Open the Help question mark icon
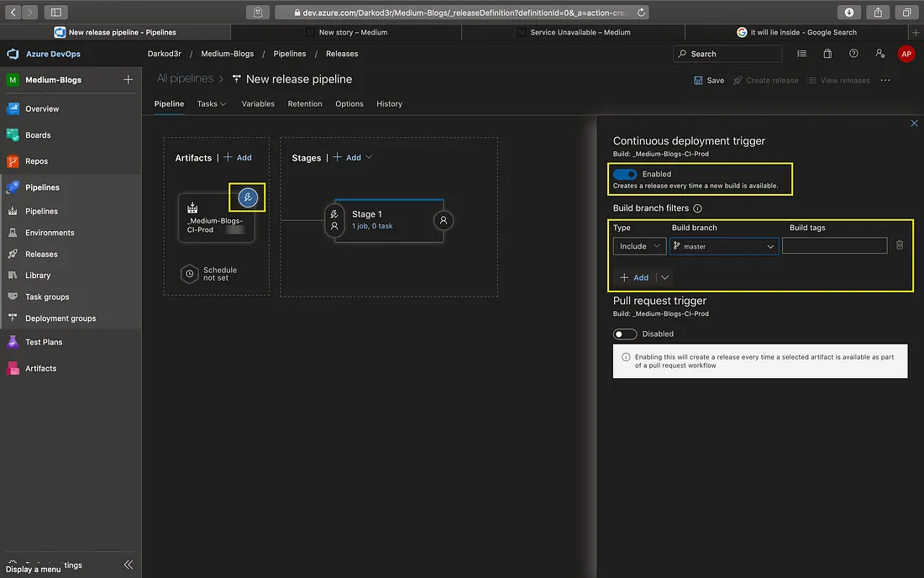 853,54
